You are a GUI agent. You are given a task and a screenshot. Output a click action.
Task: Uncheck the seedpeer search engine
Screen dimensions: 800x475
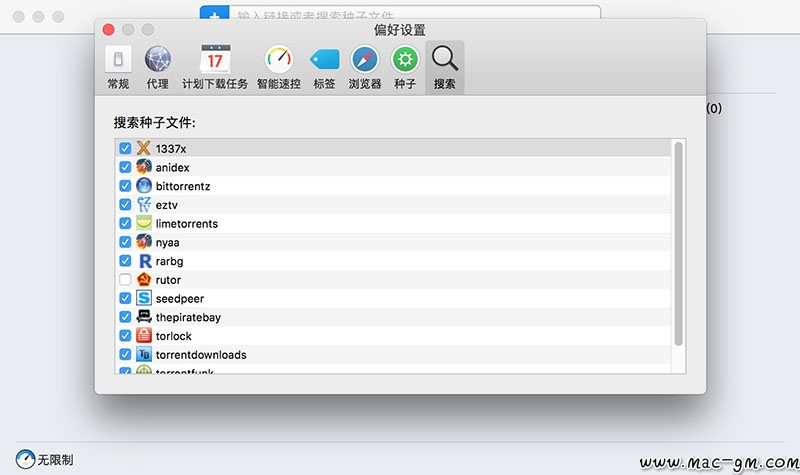click(125, 298)
